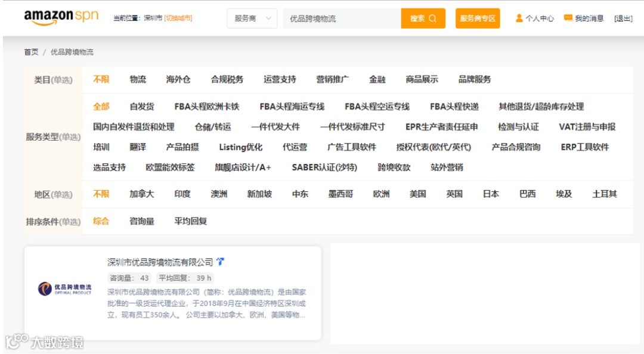644x354 pixels.
Task: Click the 我的消息 message icon
Action: (x=568, y=18)
